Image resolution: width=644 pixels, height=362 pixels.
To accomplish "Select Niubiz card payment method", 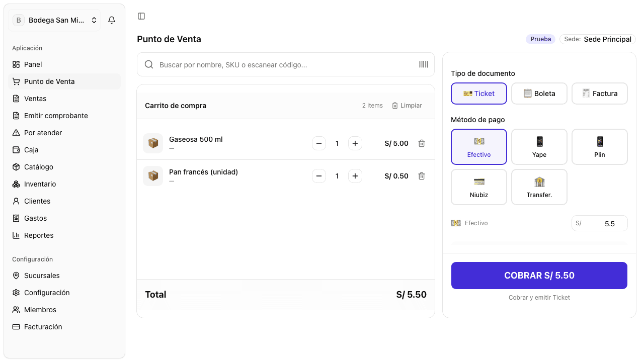I will coord(479,187).
